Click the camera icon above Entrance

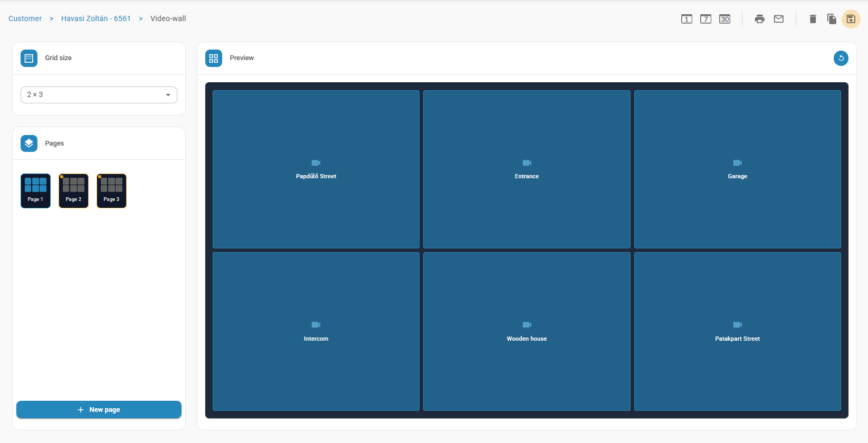(527, 162)
